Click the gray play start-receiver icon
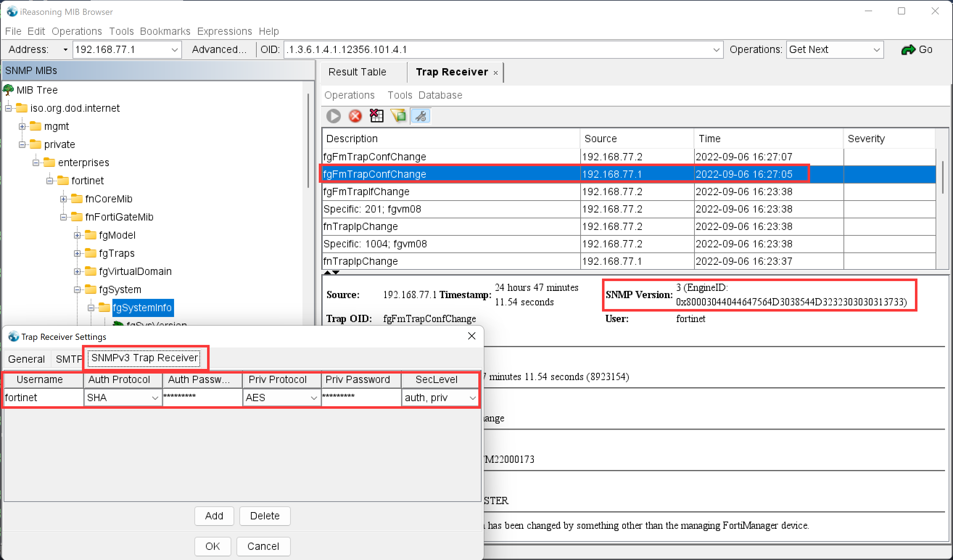953x560 pixels. point(333,116)
